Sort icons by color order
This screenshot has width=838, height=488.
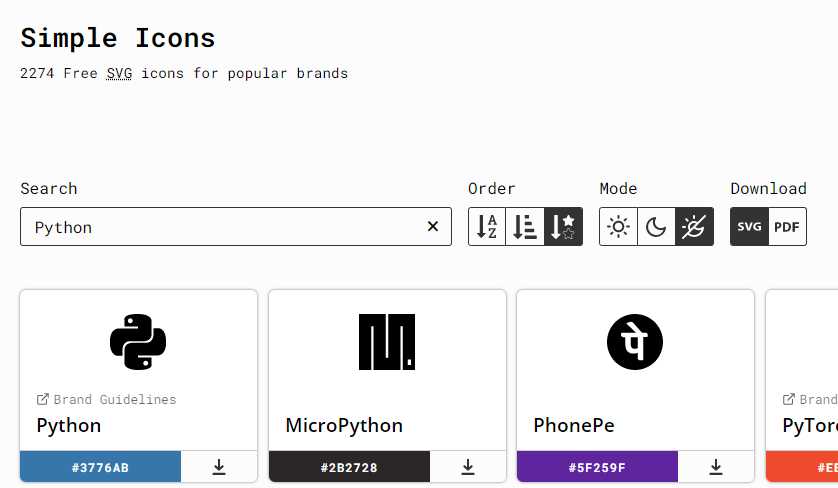(x=525, y=227)
